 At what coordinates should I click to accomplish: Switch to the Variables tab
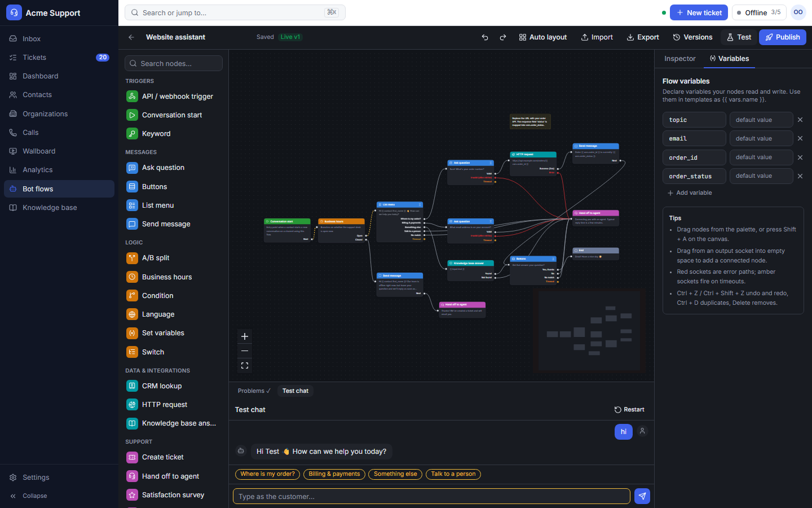729,59
